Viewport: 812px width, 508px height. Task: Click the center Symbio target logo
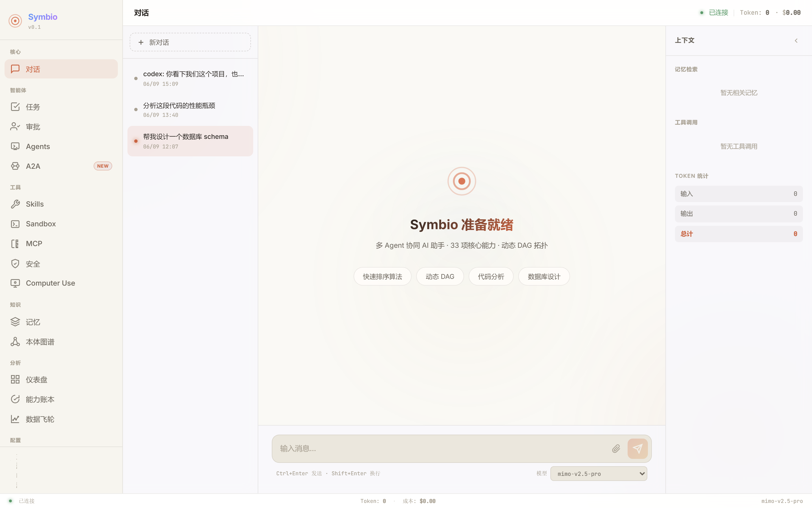(462, 181)
